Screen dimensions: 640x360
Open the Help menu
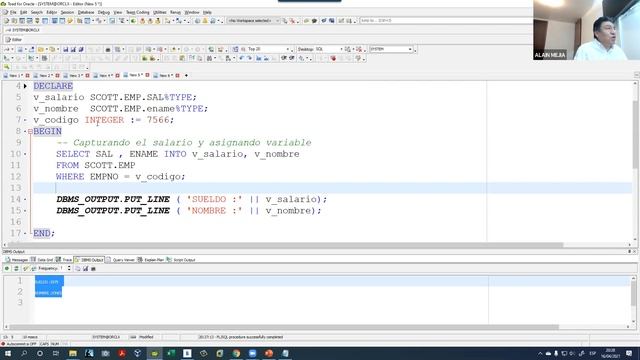coord(207,12)
